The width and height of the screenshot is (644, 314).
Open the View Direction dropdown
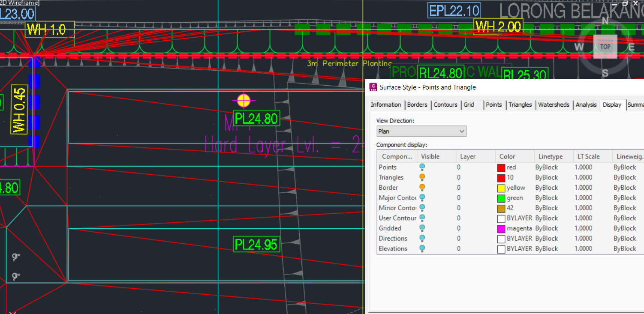[421, 132]
